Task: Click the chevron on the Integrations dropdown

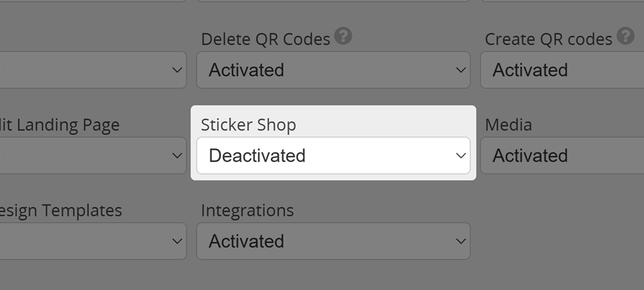Action: (x=461, y=241)
